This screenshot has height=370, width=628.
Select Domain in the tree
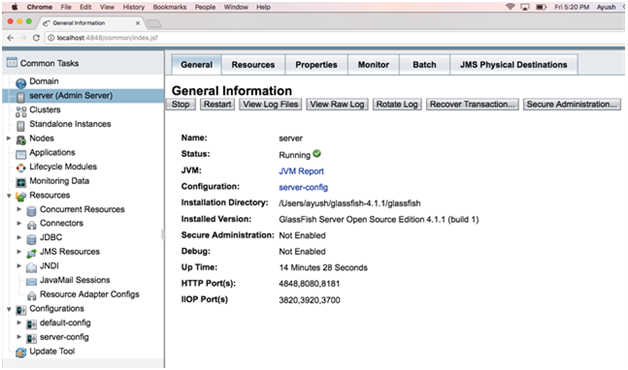(x=44, y=81)
